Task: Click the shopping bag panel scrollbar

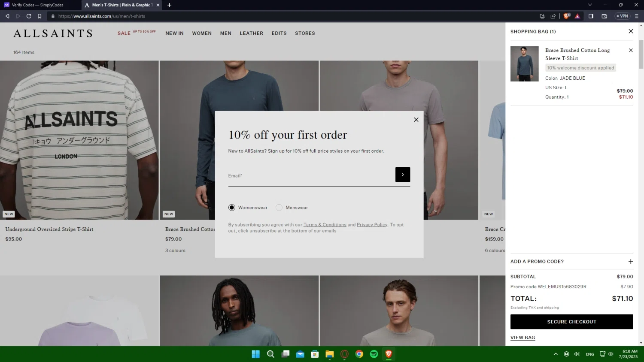Action: coord(641,54)
